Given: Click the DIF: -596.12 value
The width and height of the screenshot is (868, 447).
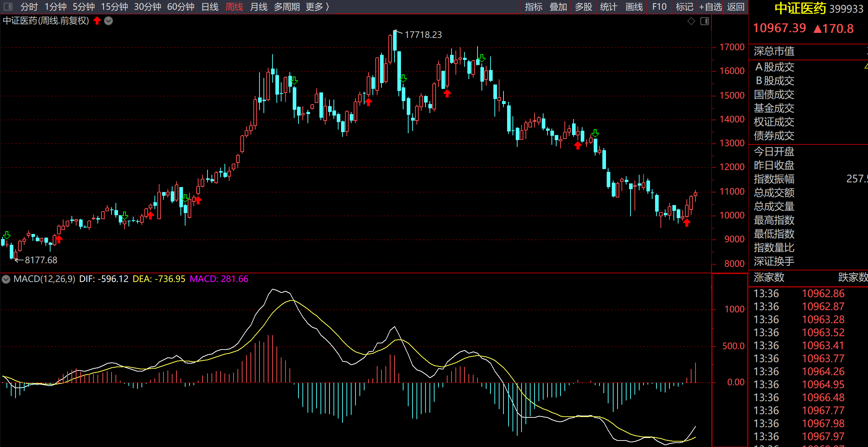Looking at the screenshot, I should coord(104,279).
